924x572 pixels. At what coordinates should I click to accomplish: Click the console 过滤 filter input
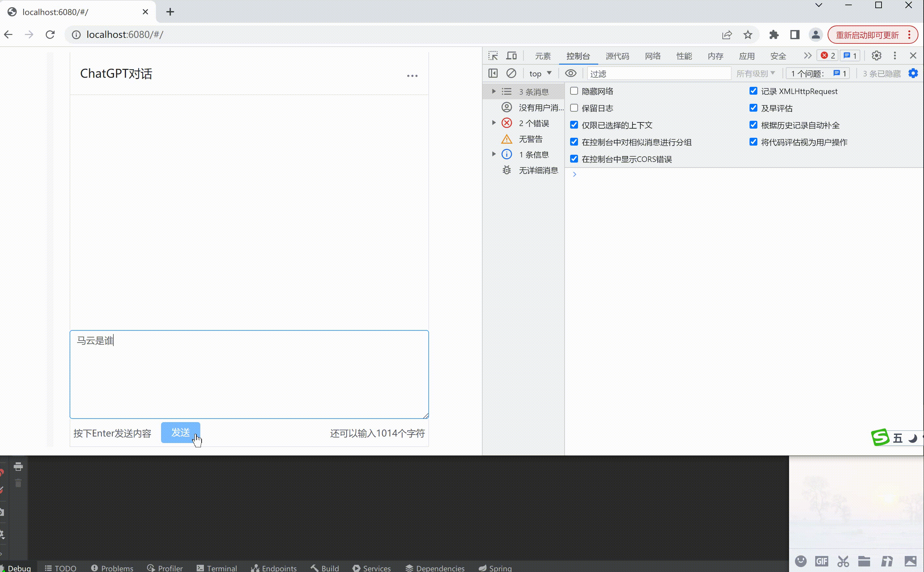pyautogui.click(x=659, y=73)
